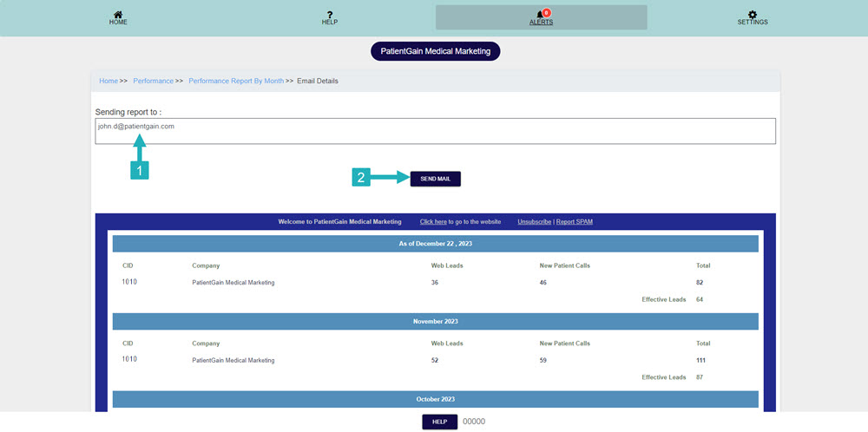Select December New Patient Calls value 46

pyautogui.click(x=543, y=283)
